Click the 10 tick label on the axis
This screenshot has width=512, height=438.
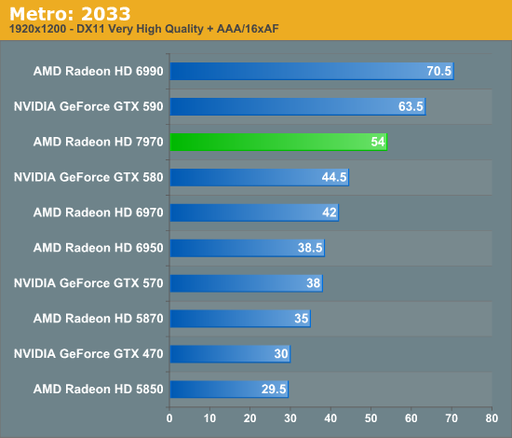pyautogui.click(x=210, y=418)
